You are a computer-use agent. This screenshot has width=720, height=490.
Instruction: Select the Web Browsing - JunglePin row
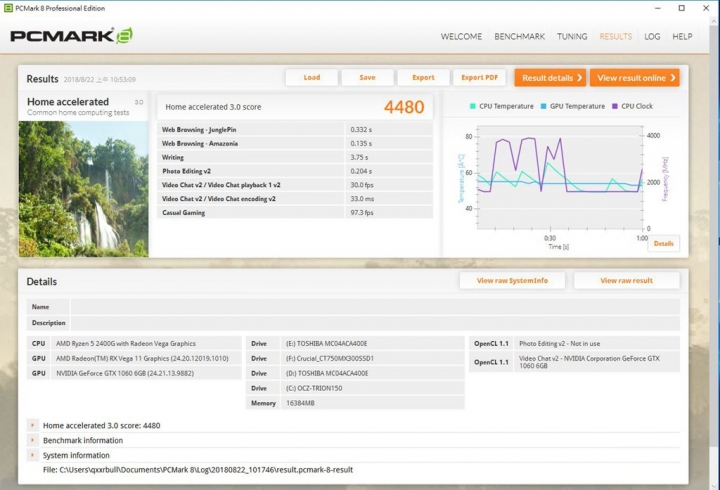pos(295,130)
